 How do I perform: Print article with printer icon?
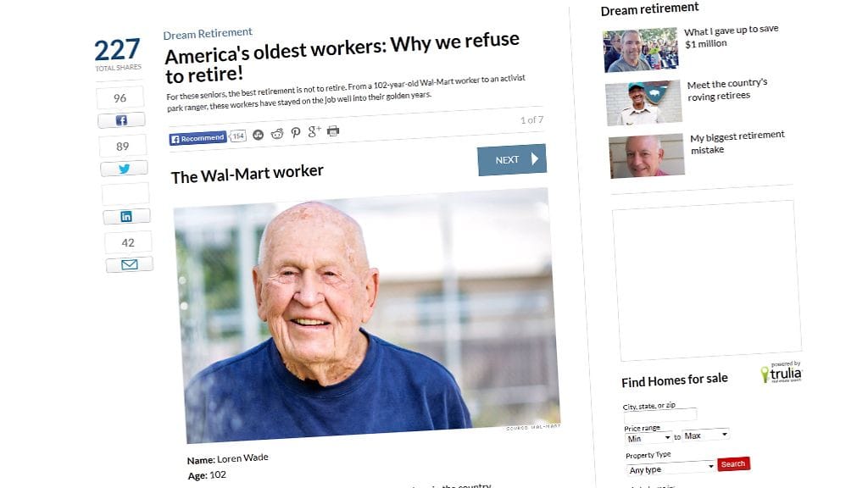332,130
